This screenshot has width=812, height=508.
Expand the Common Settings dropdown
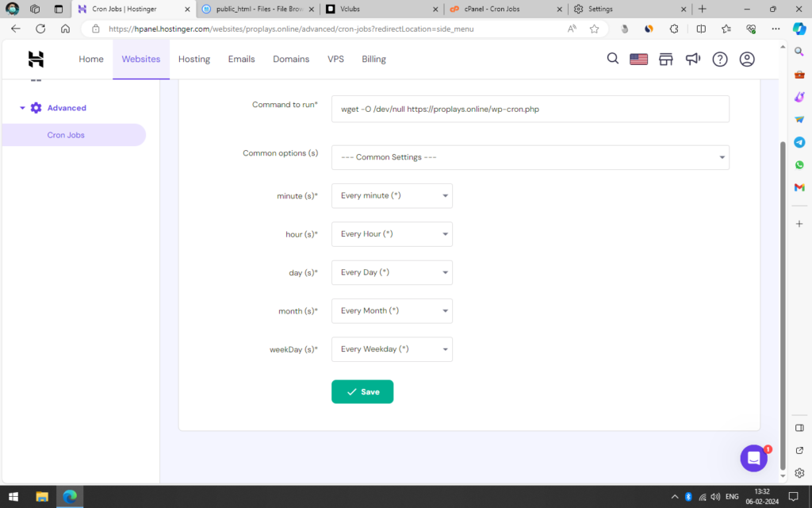530,157
